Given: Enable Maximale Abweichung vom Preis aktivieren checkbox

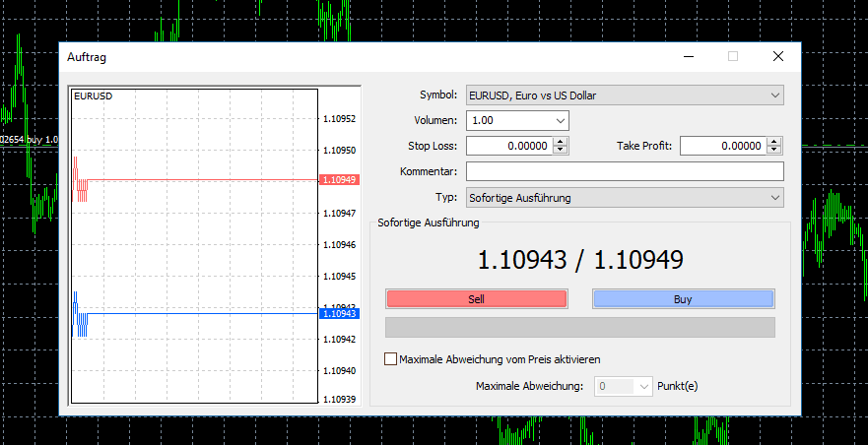Looking at the screenshot, I should [x=390, y=359].
